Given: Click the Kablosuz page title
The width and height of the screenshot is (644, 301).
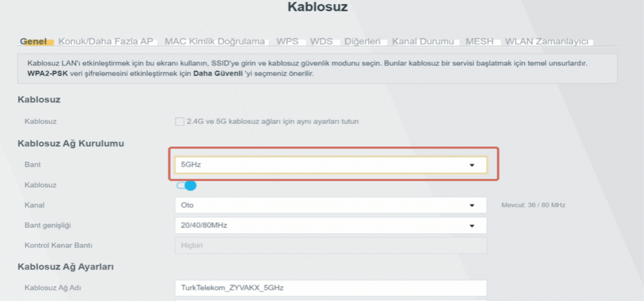Looking at the screenshot, I should 318,7.
